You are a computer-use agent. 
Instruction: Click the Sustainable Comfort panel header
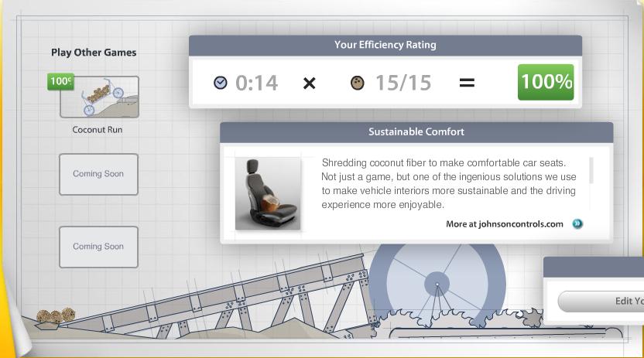[x=416, y=132]
